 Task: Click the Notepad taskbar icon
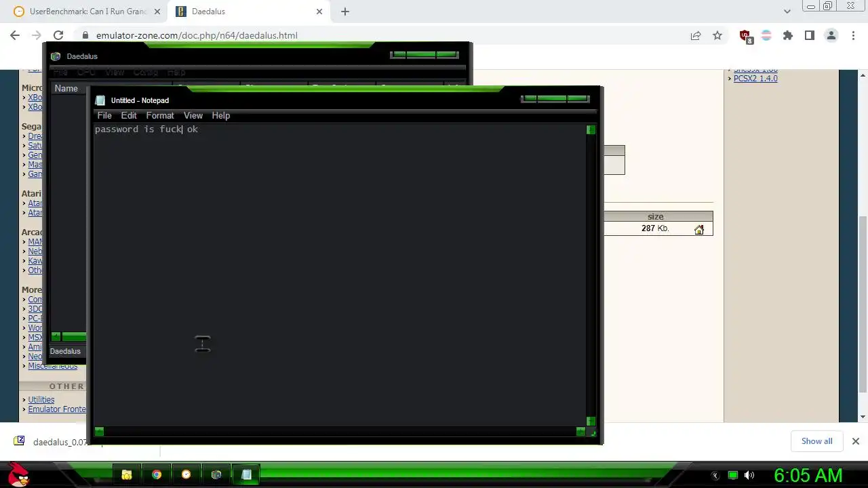click(246, 474)
